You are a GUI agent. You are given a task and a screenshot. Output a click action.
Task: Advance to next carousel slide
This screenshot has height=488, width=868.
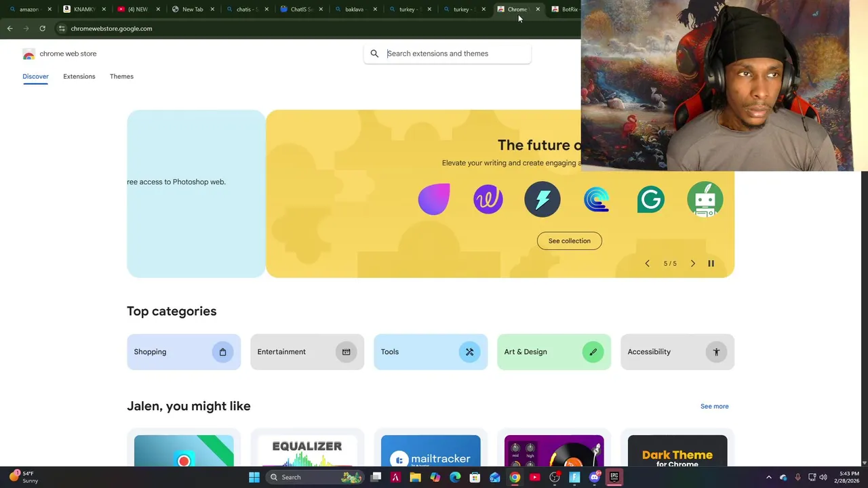click(692, 264)
